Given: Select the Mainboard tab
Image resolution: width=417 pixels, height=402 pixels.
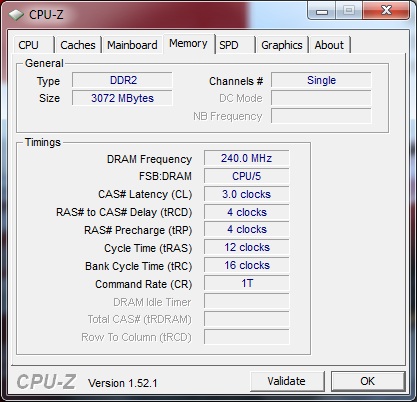Looking at the screenshot, I should (132, 45).
